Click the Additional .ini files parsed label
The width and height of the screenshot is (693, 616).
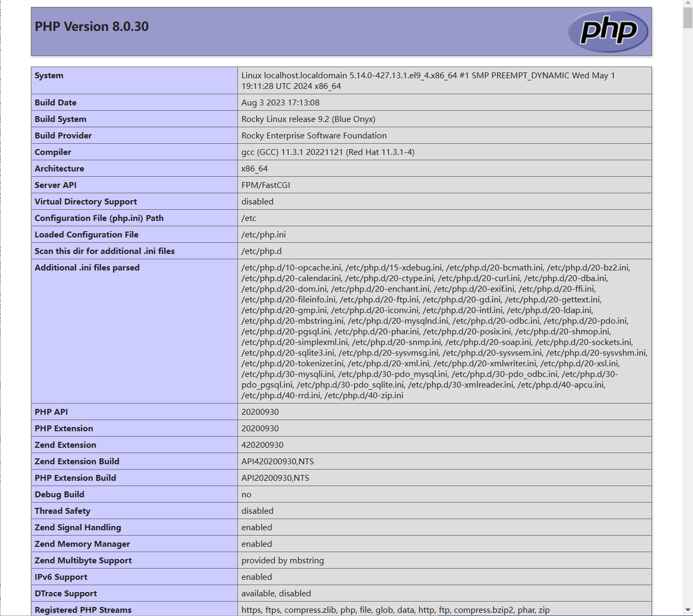tap(87, 268)
